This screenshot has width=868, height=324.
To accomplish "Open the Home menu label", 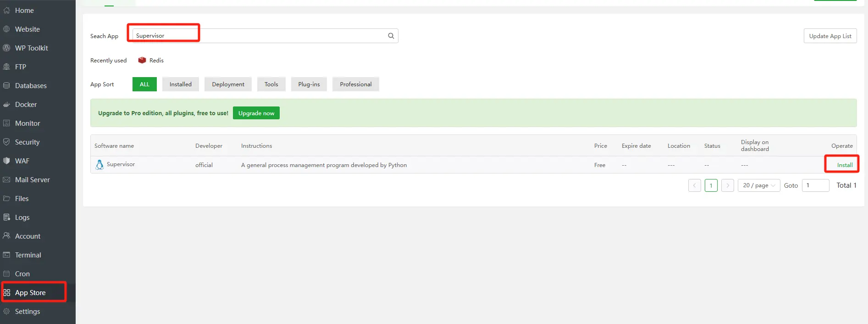I will point(24,10).
